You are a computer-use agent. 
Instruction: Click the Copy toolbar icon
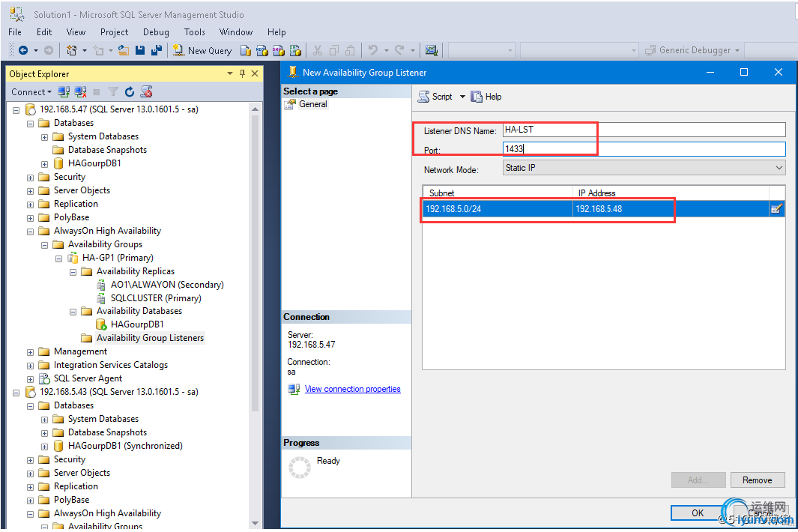pyautogui.click(x=334, y=50)
